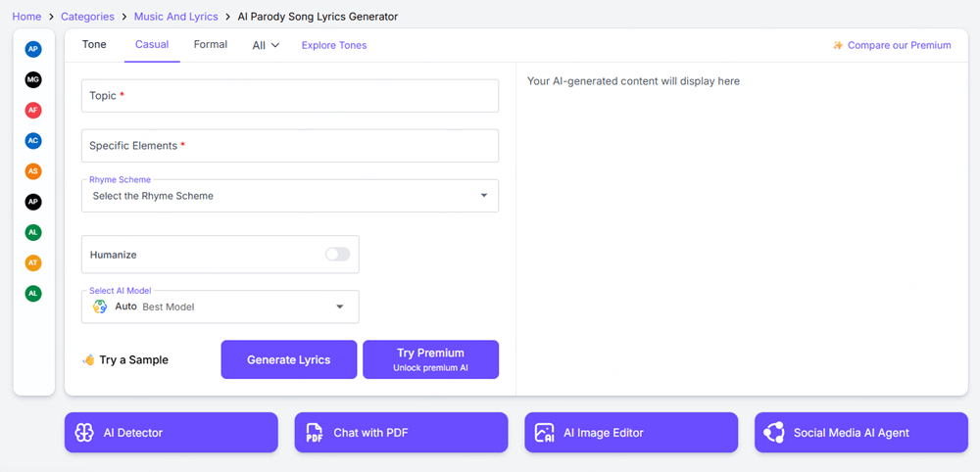Click the Auto model logo icon

[x=100, y=307]
